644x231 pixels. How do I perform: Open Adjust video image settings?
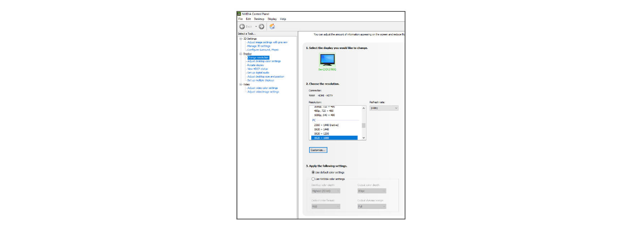tap(263, 92)
